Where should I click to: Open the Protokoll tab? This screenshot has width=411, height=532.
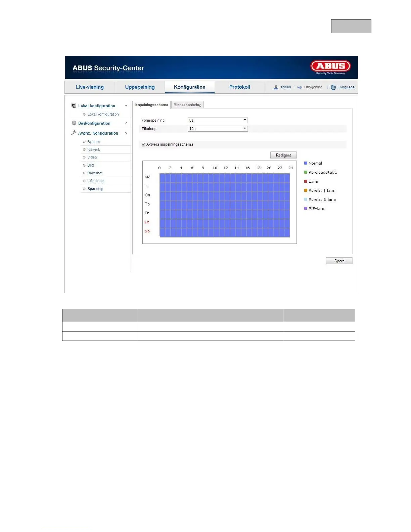239,87
